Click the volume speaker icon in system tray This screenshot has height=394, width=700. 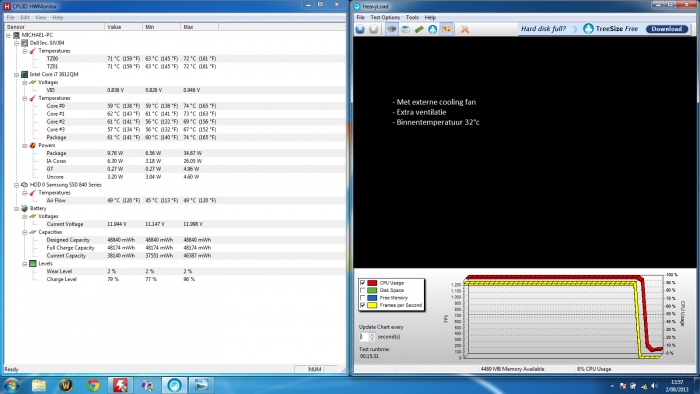click(x=654, y=386)
